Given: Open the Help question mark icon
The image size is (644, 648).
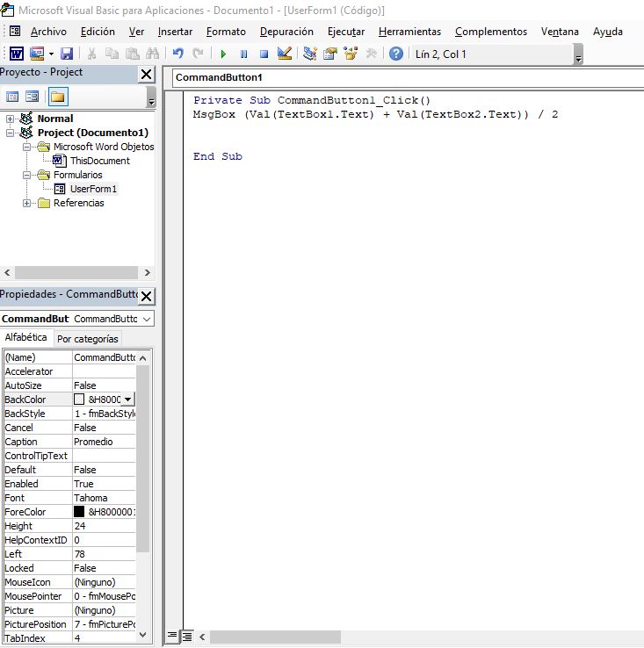Looking at the screenshot, I should (396, 54).
